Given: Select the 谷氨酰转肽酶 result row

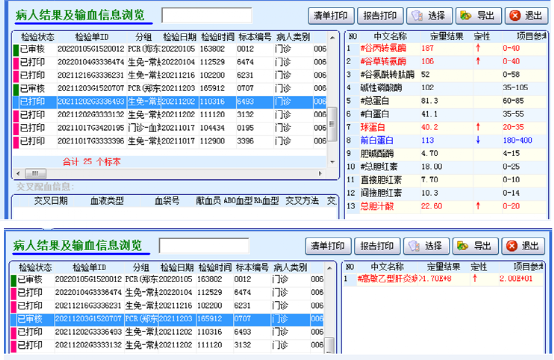Looking at the screenshot, I should (x=446, y=75).
